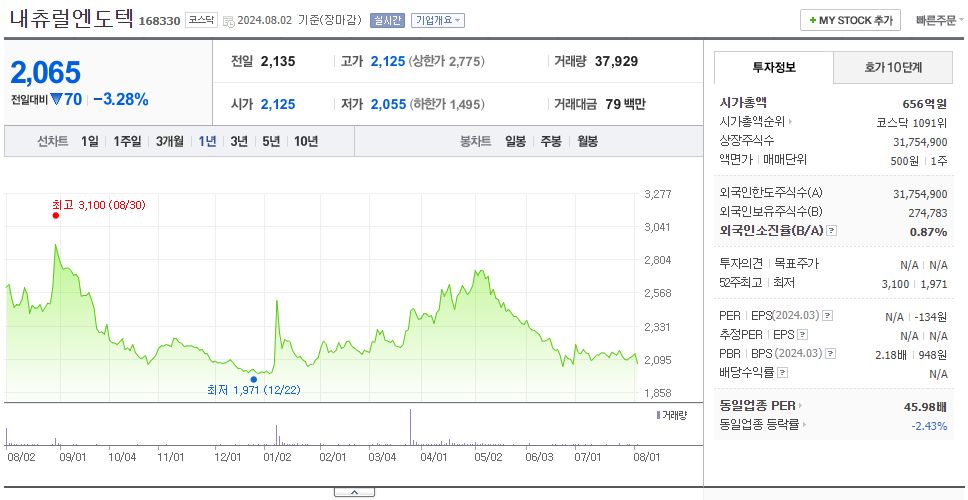The height and width of the screenshot is (500, 968).
Task: Open the 동일업종 PER link
Action: click(x=757, y=406)
